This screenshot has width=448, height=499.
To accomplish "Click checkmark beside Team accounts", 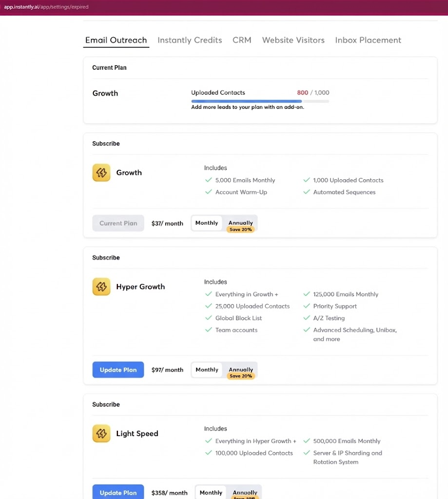I will tap(209, 330).
